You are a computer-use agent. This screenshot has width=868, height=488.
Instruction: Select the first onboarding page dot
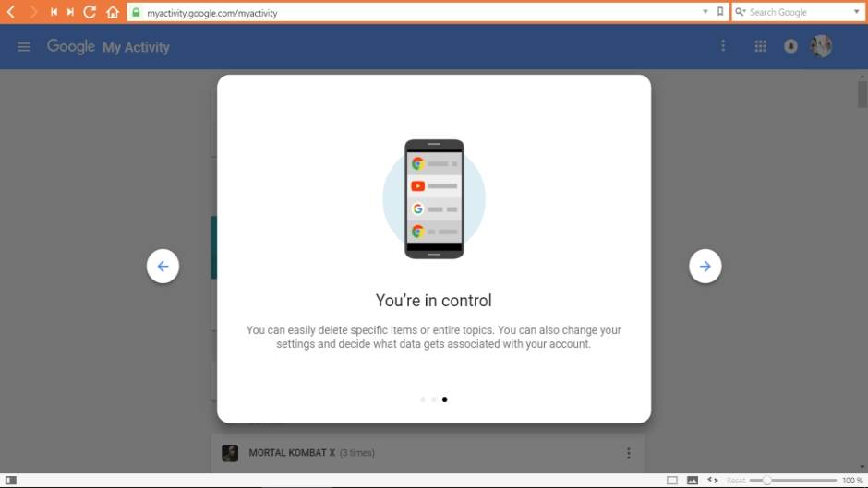423,399
